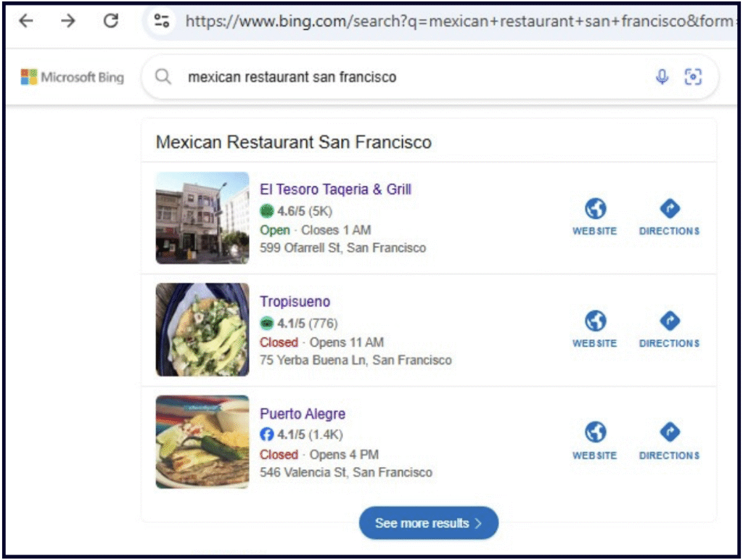Click See more results button
Viewport: 743px width, 560px height.
[428, 523]
